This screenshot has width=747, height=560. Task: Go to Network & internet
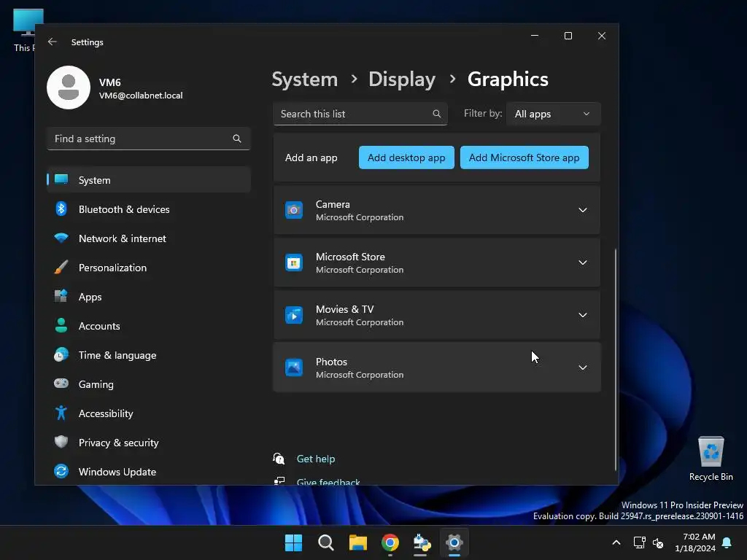click(149, 238)
